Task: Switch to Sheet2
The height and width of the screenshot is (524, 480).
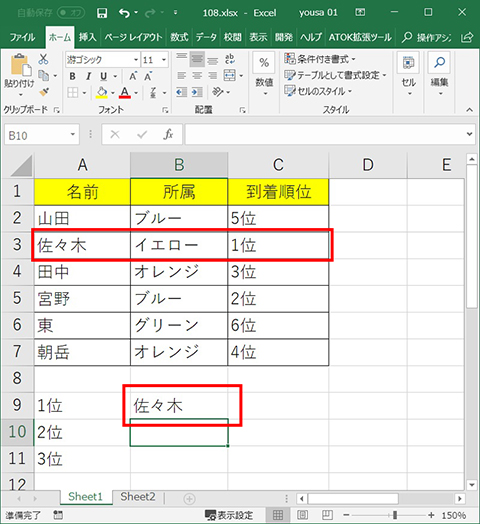Action: tap(138, 497)
